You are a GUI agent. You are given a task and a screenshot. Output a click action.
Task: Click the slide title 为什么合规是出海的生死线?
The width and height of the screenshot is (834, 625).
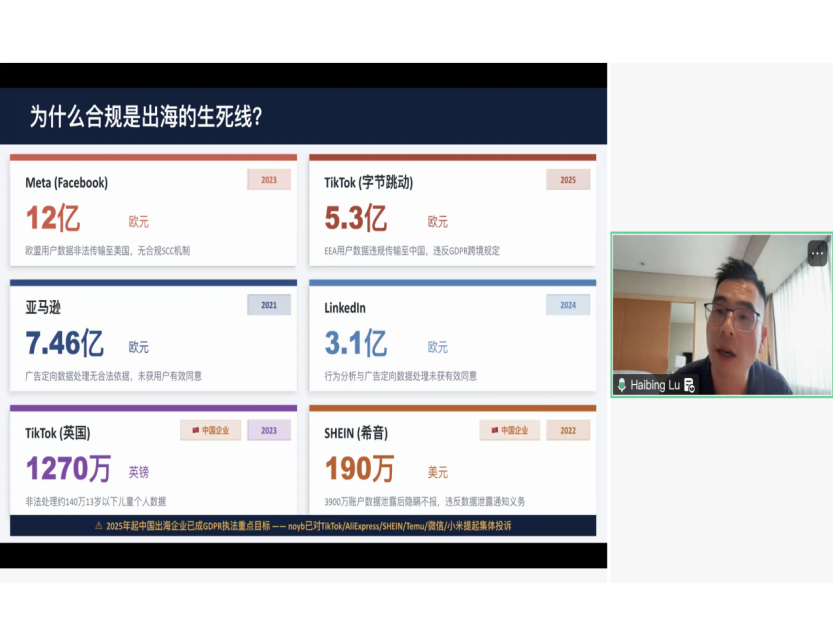[x=146, y=116]
